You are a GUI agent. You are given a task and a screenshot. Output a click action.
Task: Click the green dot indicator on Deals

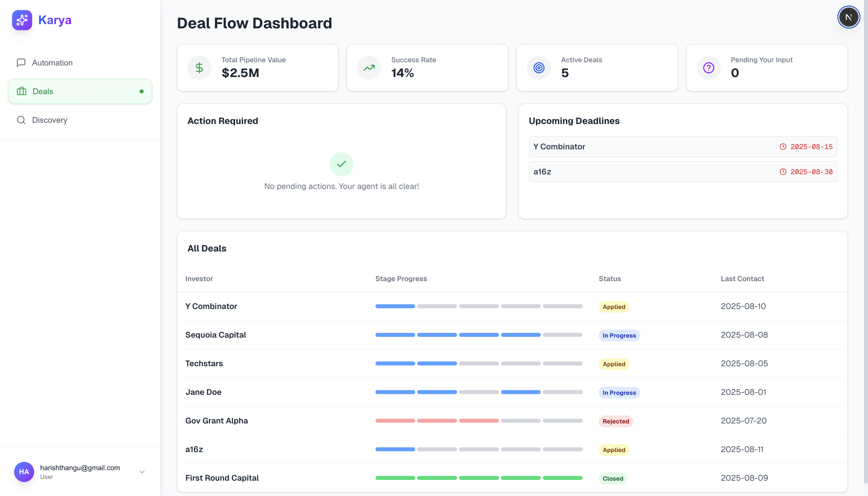click(x=141, y=91)
